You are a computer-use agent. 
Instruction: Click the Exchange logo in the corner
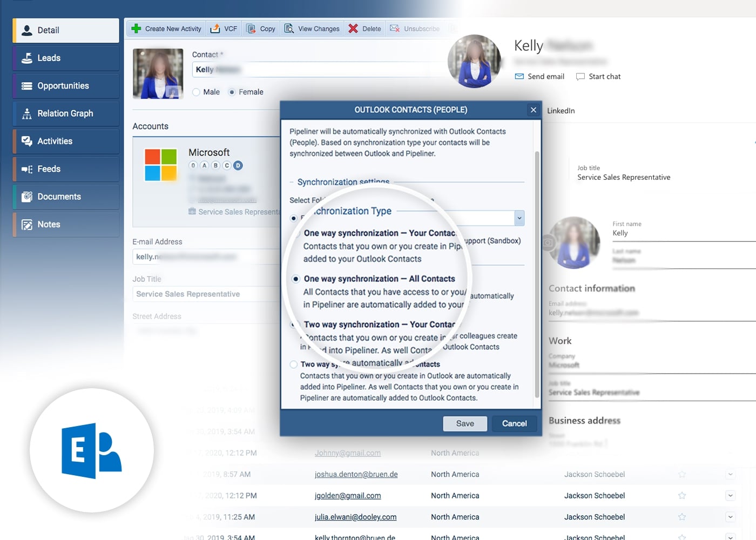pyautogui.click(x=91, y=450)
